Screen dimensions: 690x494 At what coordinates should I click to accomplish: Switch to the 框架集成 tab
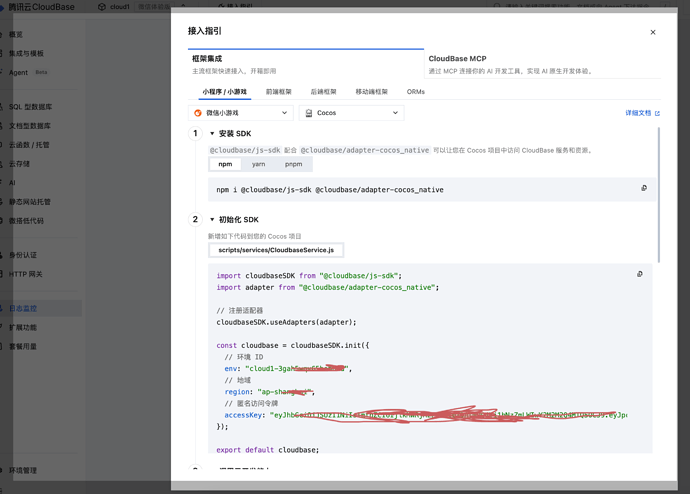306,64
